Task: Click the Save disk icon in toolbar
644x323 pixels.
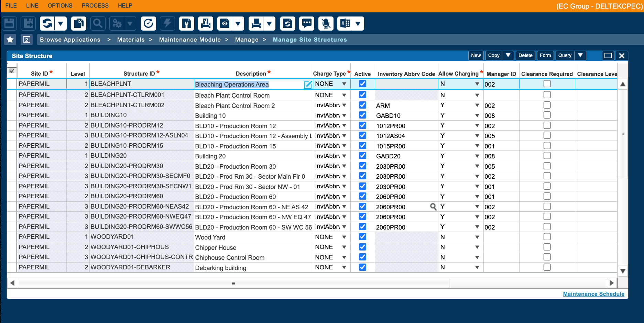Action: click(9, 24)
